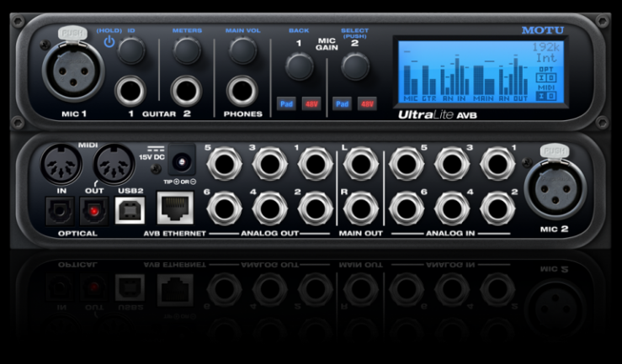
Task: Click the 15V DC power jack
Action: pos(182,160)
